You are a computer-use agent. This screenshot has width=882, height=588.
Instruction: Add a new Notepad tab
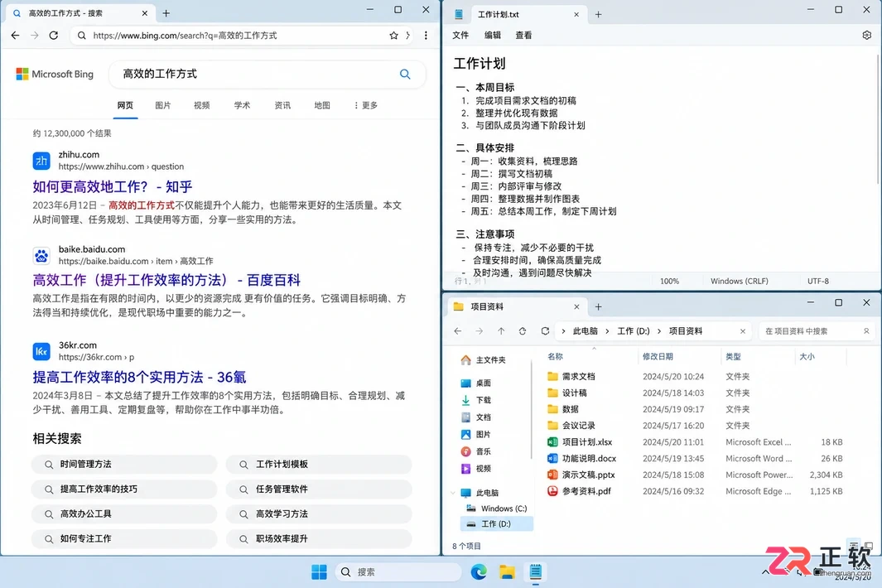point(599,15)
